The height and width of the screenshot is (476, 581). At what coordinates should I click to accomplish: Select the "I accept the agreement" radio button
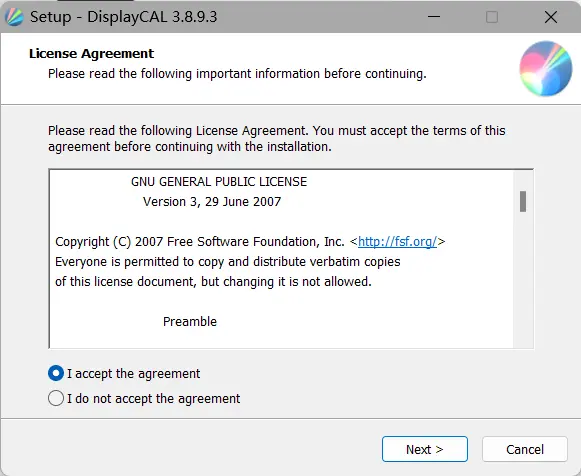point(56,373)
